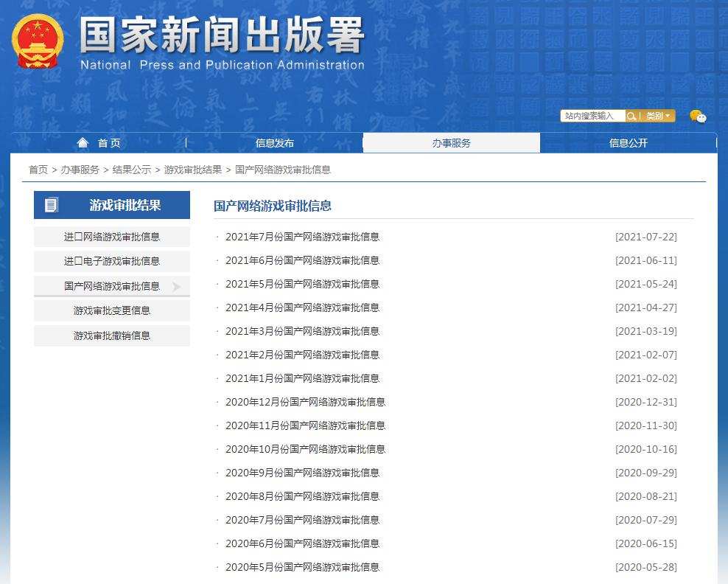Click the document icon in 游戏审批结果 header

pos(51,204)
